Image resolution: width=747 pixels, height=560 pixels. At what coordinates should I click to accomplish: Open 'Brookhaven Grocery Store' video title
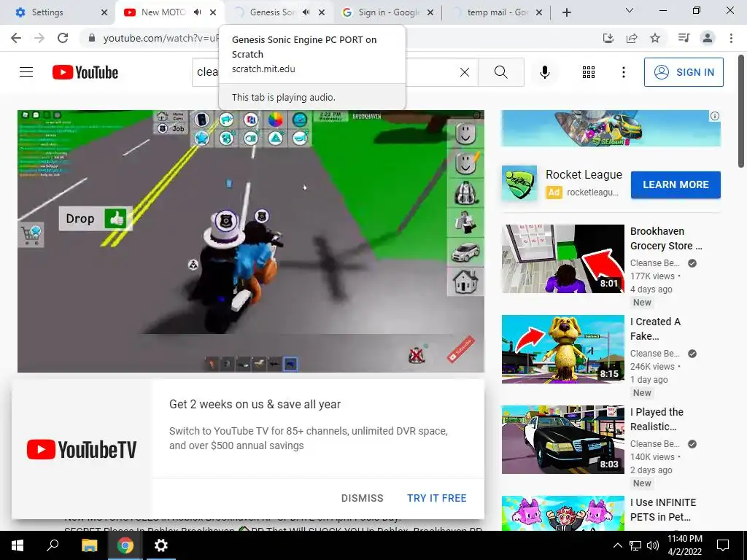coord(666,238)
